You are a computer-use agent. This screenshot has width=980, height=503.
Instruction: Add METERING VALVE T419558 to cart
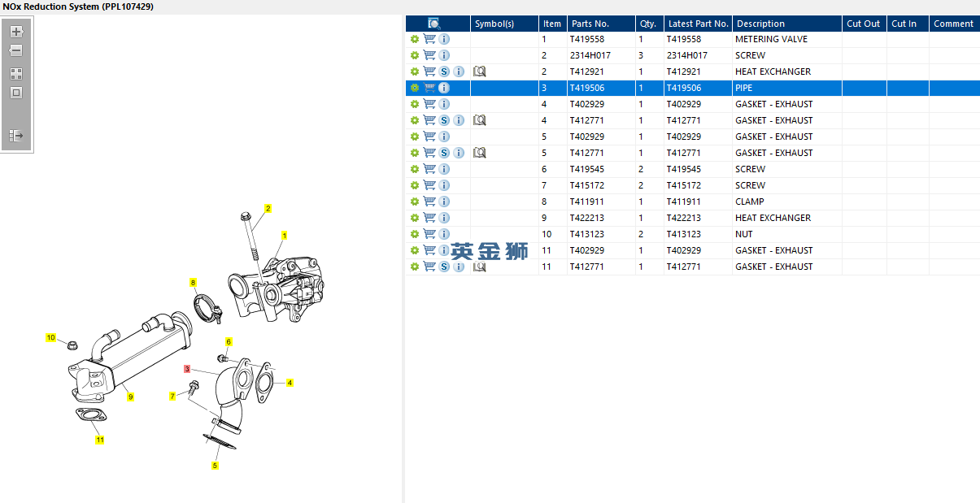[x=429, y=39]
